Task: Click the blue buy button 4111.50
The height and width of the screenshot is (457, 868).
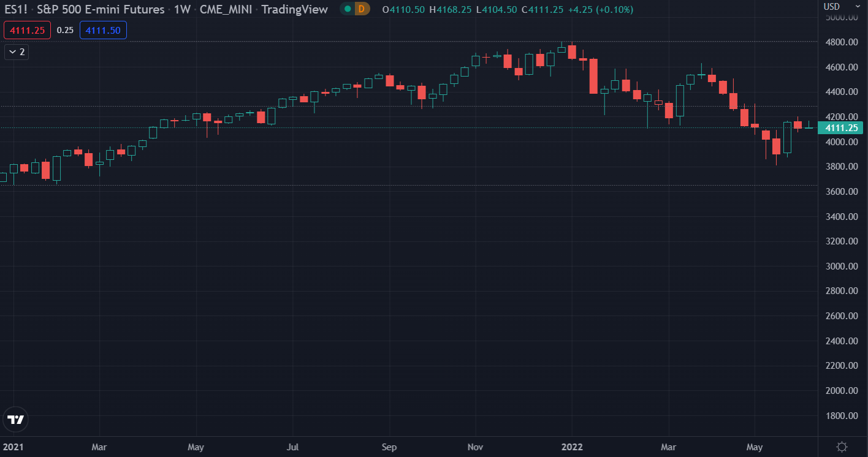Action: point(103,30)
